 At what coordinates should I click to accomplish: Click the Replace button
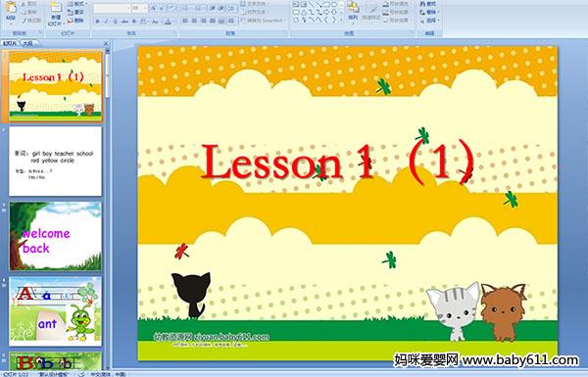coord(430,12)
